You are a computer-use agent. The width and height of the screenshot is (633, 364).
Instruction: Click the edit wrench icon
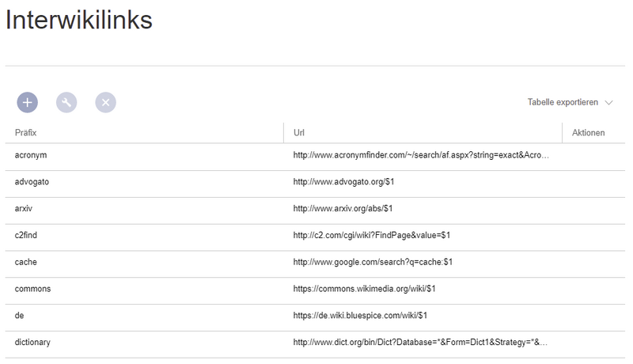coord(66,102)
